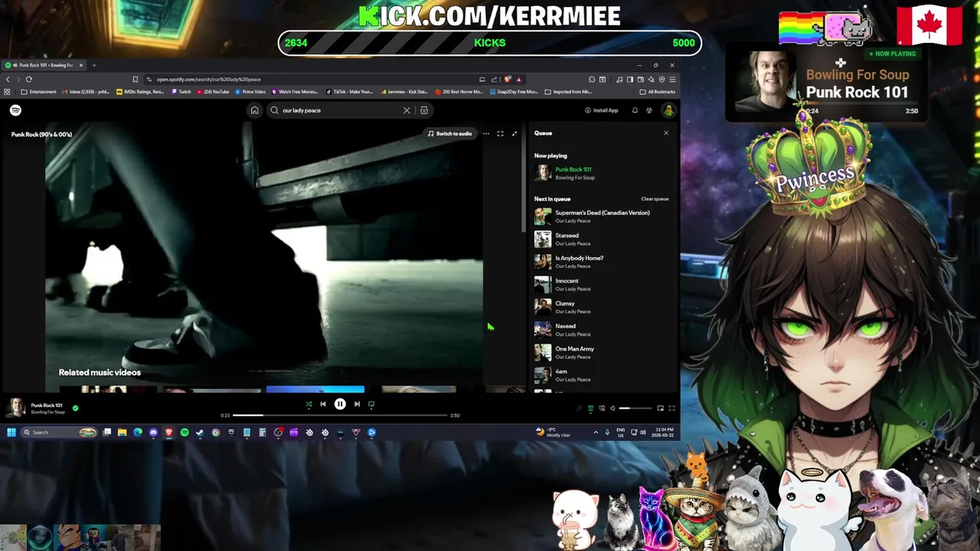Play Superman's Dead (Canadian Version) from queue
This screenshot has width=980, height=551.
(602, 217)
